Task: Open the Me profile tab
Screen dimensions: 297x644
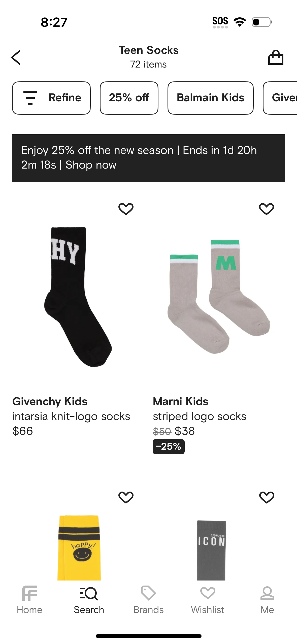Action: point(267,600)
